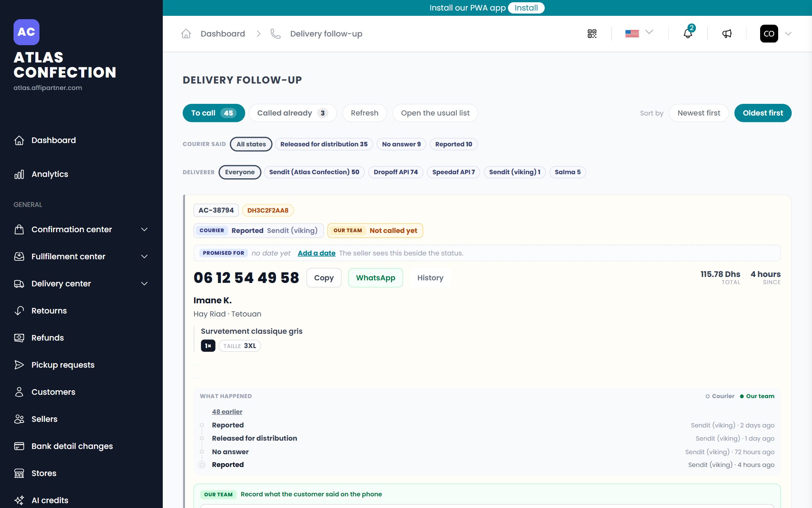The width and height of the screenshot is (812, 508).
Task: Filter by Reported 10
Action: [454, 144]
